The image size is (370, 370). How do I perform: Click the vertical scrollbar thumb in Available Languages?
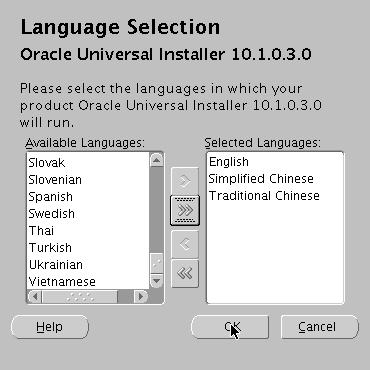point(156,263)
